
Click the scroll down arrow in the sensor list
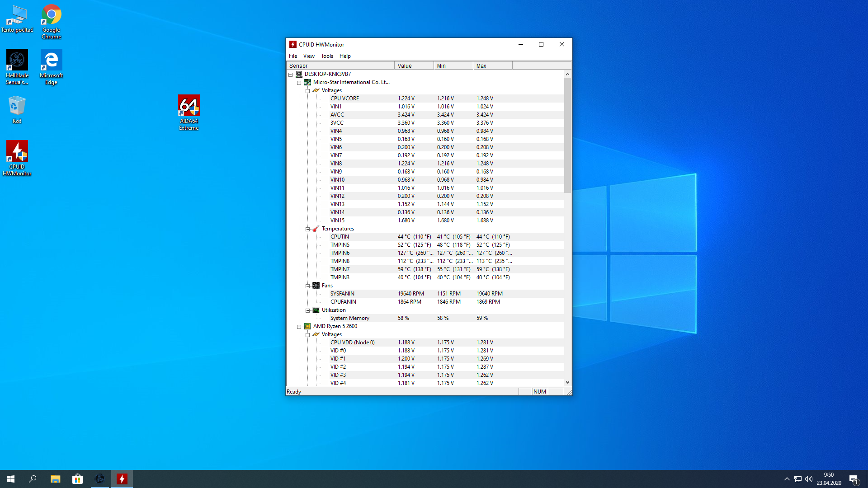coord(567,382)
